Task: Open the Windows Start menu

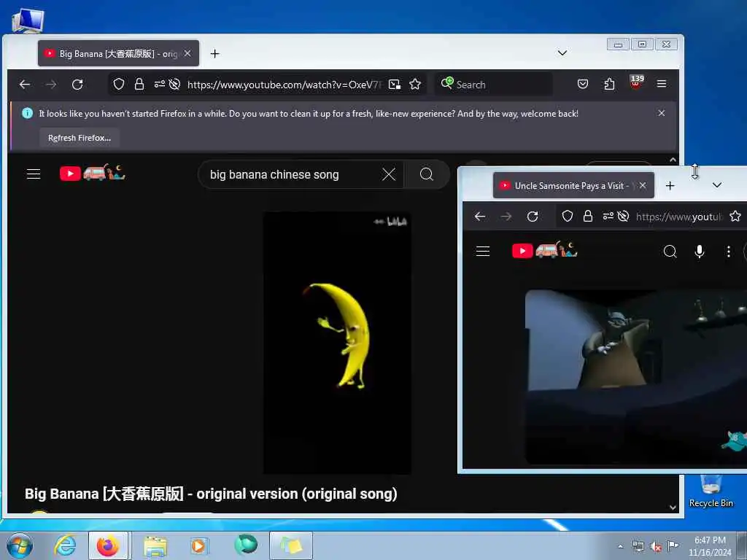Action: [x=20, y=545]
